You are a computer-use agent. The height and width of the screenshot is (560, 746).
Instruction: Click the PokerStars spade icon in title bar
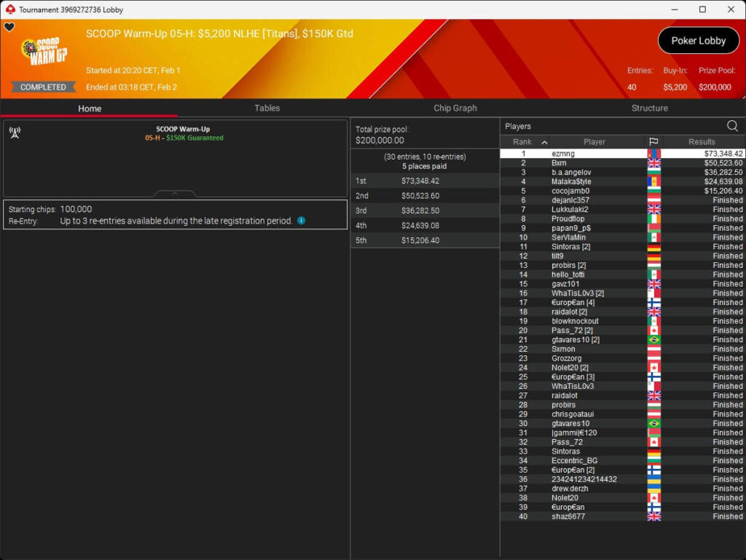point(9,9)
